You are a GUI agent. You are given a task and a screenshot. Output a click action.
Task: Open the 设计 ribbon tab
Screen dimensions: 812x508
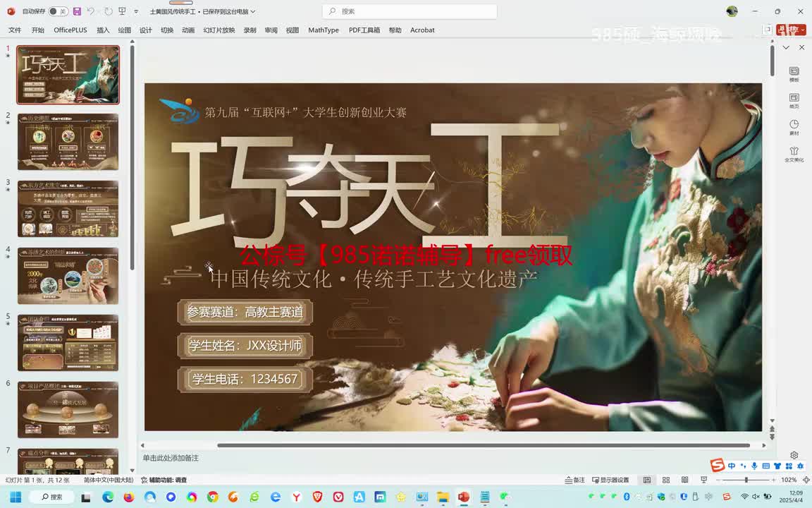145,30
